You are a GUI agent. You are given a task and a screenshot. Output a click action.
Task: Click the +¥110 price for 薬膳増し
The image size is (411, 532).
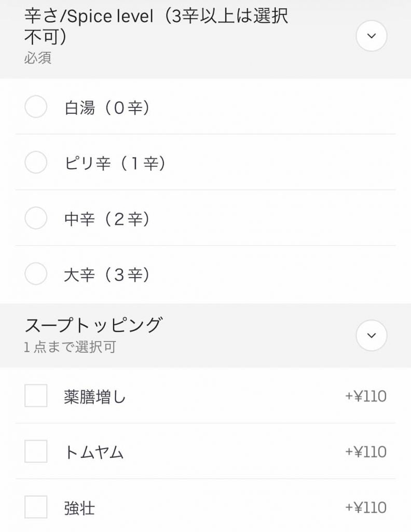(366, 396)
